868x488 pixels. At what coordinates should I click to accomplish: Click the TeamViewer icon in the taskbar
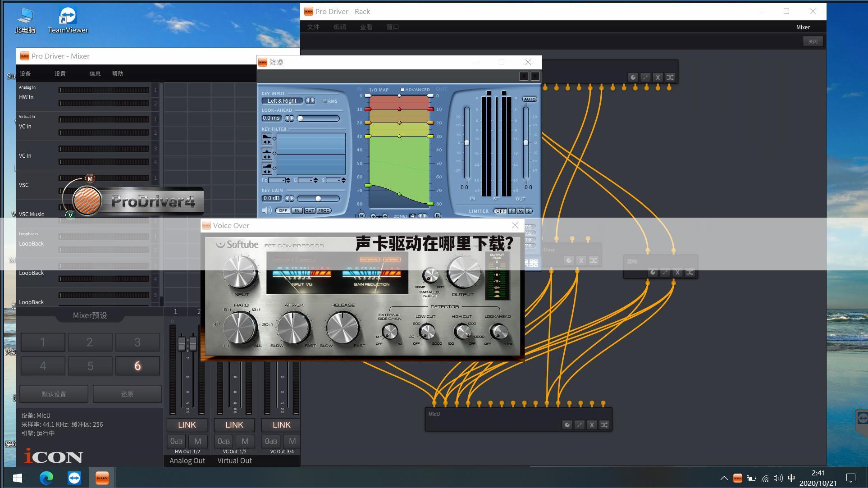click(74, 478)
